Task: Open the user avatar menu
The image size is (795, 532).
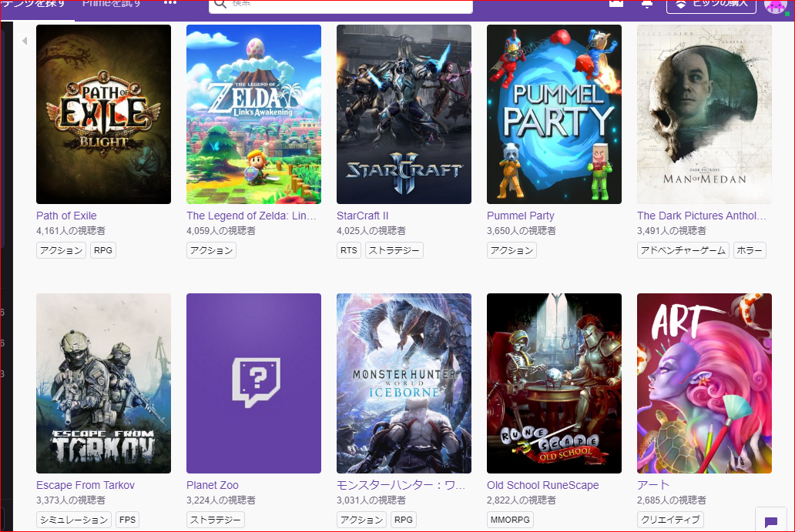Action: point(776,5)
